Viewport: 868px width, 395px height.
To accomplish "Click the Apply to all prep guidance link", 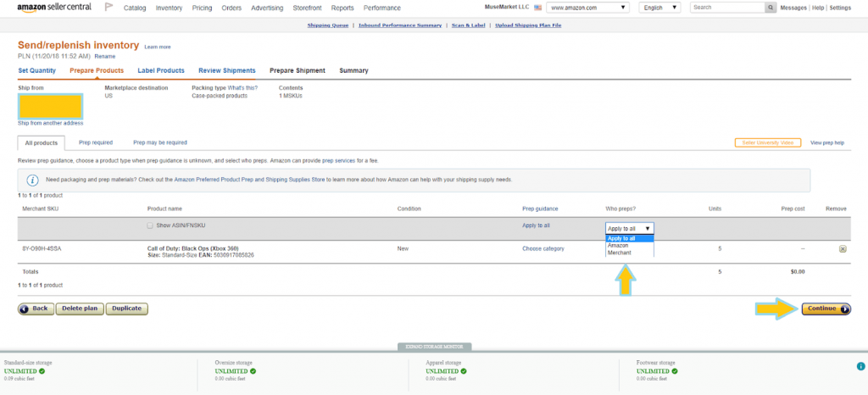I will pyautogui.click(x=536, y=225).
